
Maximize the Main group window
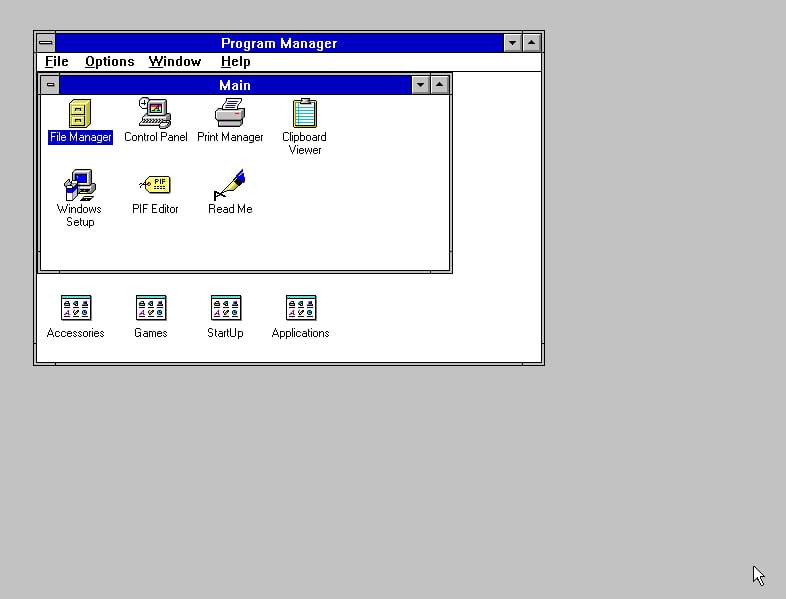pyautogui.click(x=440, y=85)
